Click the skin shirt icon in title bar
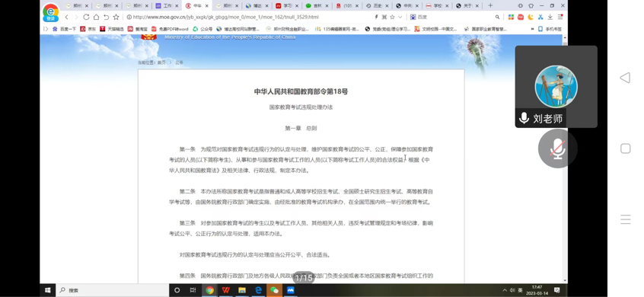The height and width of the screenshot is (297, 644). pyautogui.click(x=531, y=6)
